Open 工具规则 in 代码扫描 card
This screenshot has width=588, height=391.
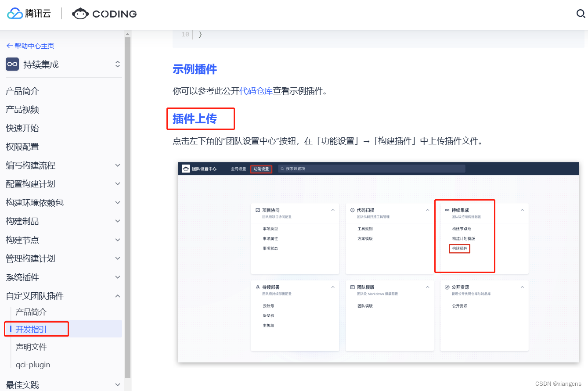[x=365, y=229]
